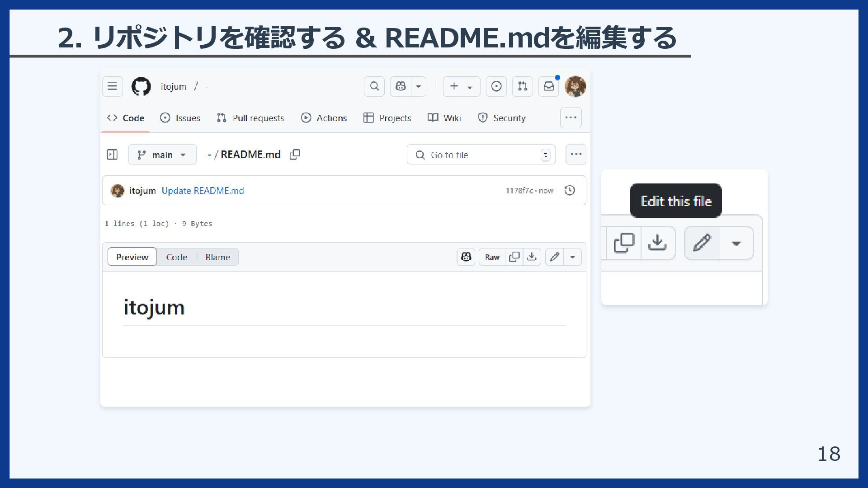This screenshot has height=488, width=868.
Task: Switch the file view to Blame
Action: (218, 257)
